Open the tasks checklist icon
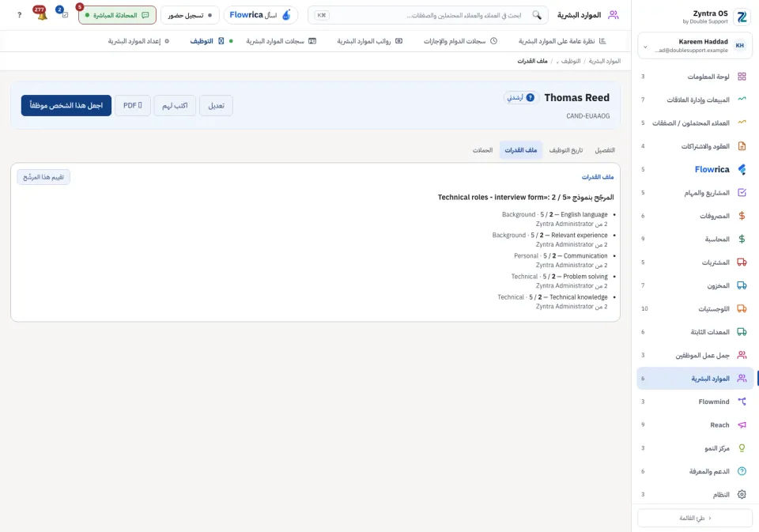 63,13
